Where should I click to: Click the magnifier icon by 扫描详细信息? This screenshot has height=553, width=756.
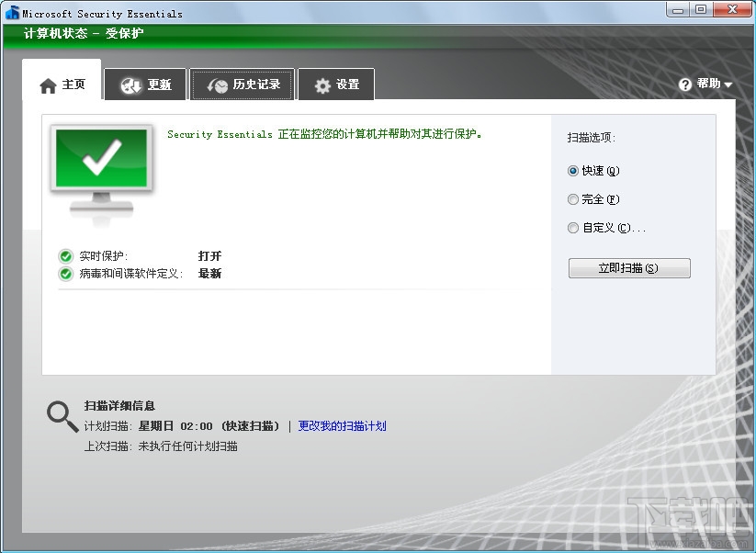[62, 416]
